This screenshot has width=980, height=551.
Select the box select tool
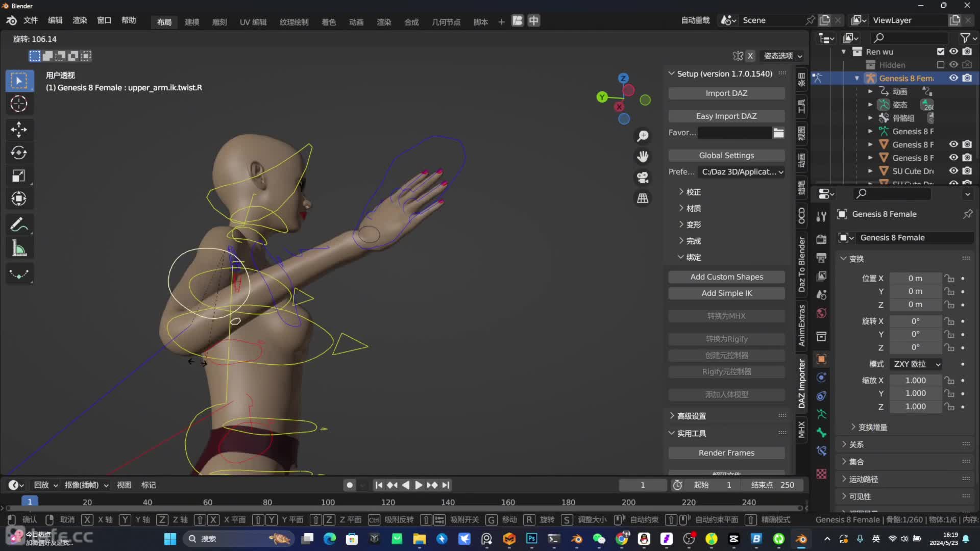tap(19, 81)
